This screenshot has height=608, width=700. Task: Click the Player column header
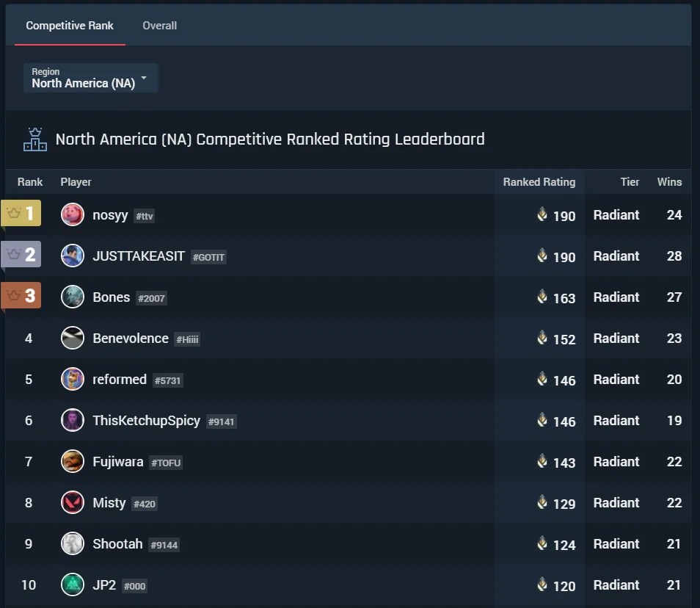(x=76, y=182)
